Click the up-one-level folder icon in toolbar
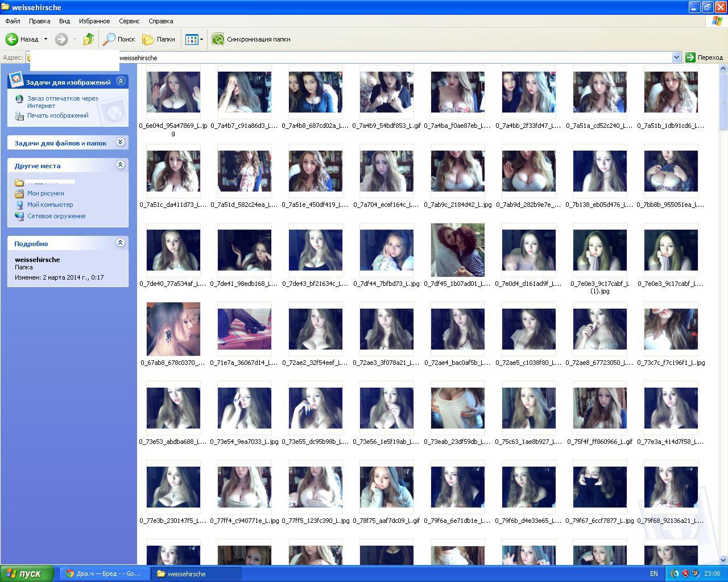The image size is (728, 582). [88, 39]
